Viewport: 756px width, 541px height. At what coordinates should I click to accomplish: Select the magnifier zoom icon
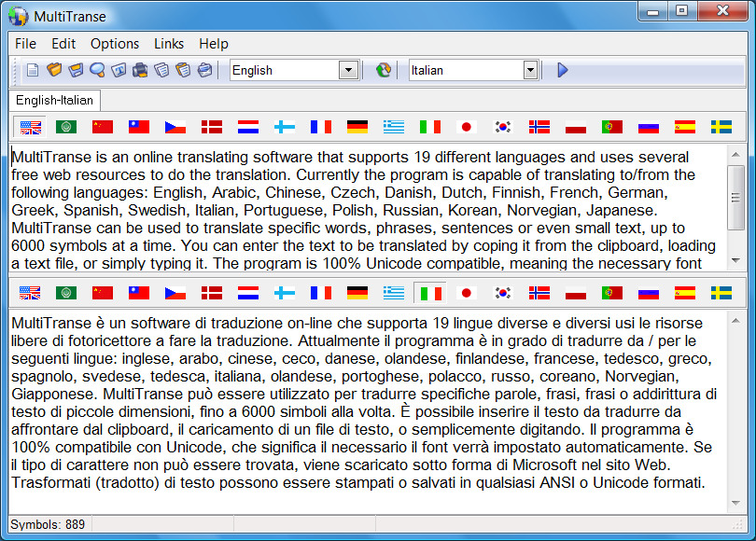coord(97,70)
